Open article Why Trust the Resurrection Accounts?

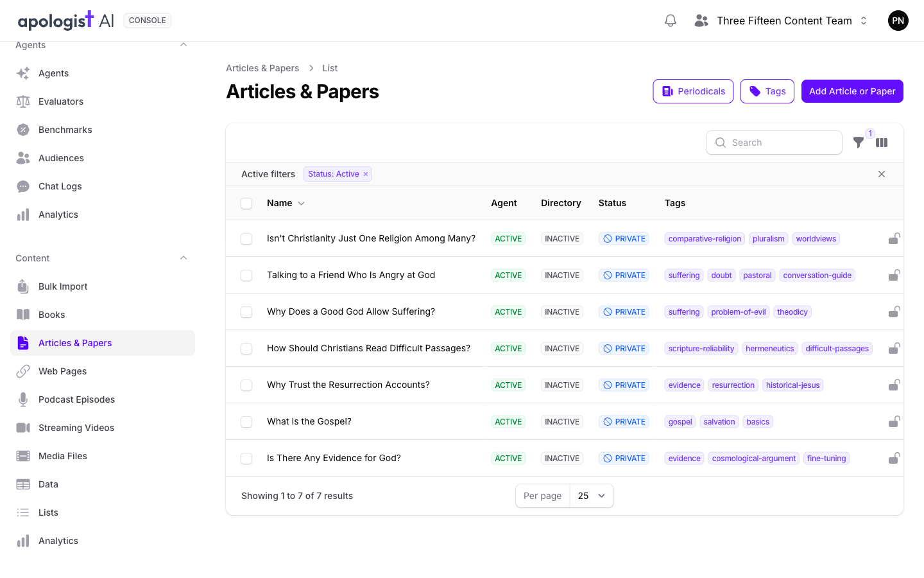click(x=348, y=385)
